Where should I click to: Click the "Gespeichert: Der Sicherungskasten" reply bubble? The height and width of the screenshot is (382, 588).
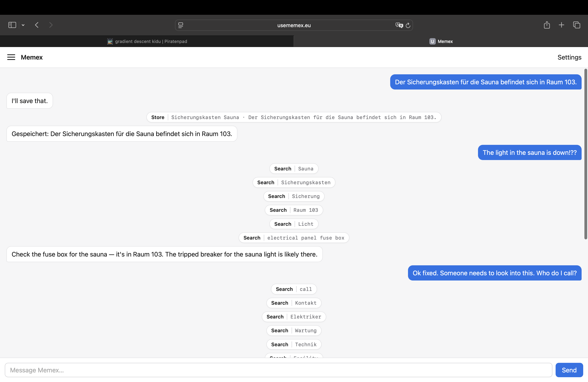(x=122, y=134)
